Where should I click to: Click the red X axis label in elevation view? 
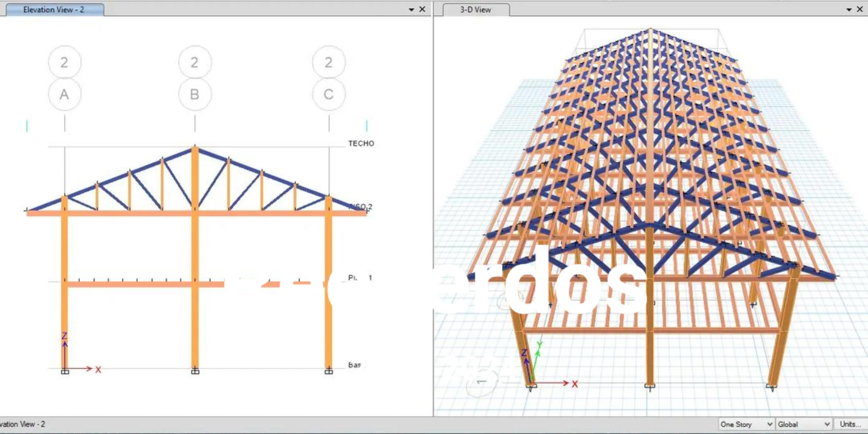point(98,370)
